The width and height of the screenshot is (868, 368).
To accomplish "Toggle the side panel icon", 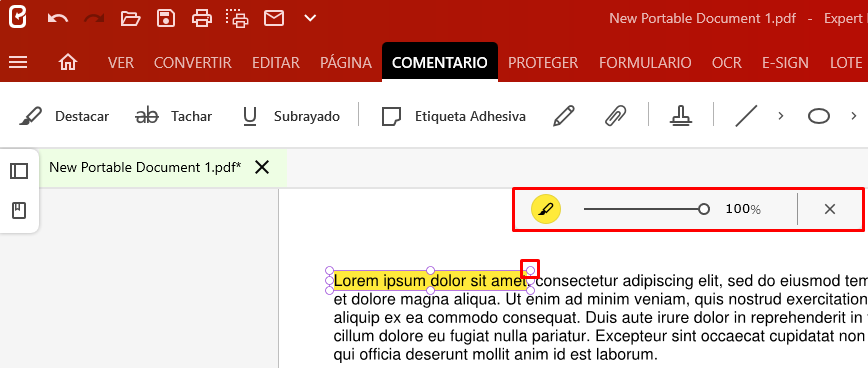I will (19, 171).
